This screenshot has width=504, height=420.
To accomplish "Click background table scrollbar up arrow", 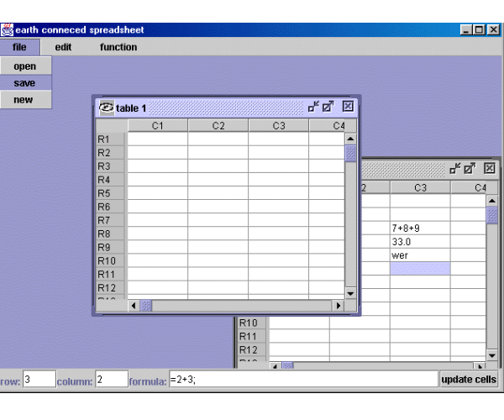I will [492, 201].
